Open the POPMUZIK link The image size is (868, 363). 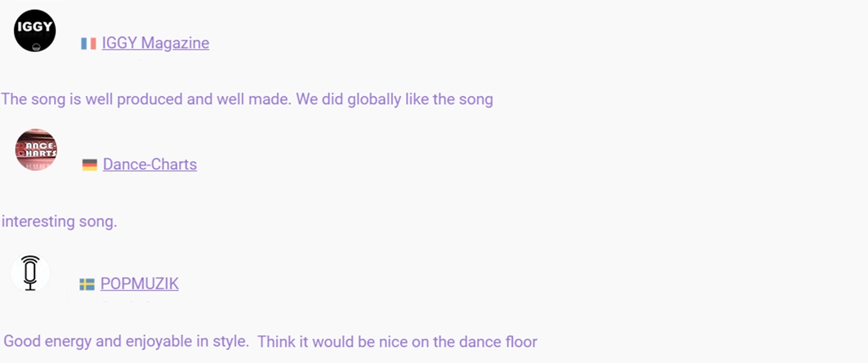(139, 284)
